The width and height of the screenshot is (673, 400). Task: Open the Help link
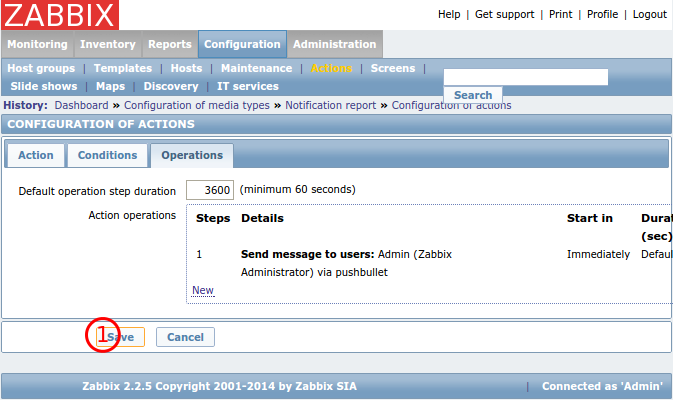(449, 15)
